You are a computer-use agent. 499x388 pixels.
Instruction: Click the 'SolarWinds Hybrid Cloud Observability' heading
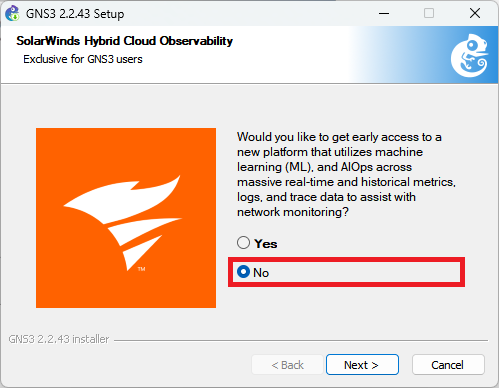click(x=125, y=41)
